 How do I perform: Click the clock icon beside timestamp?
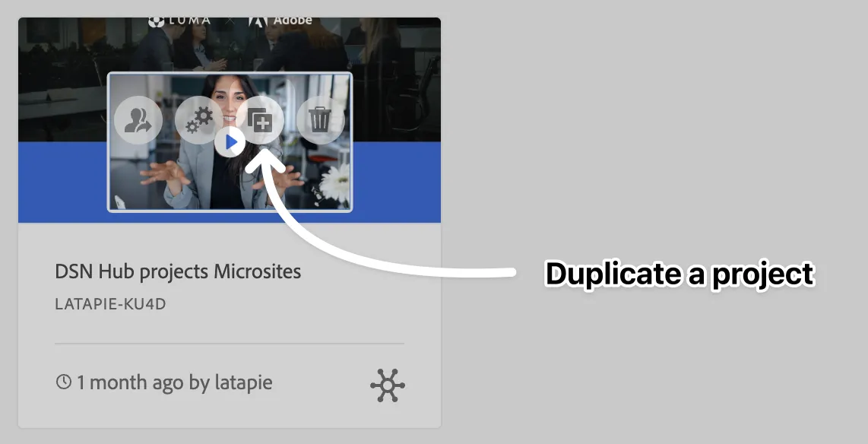pyautogui.click(x=64, y=382)
